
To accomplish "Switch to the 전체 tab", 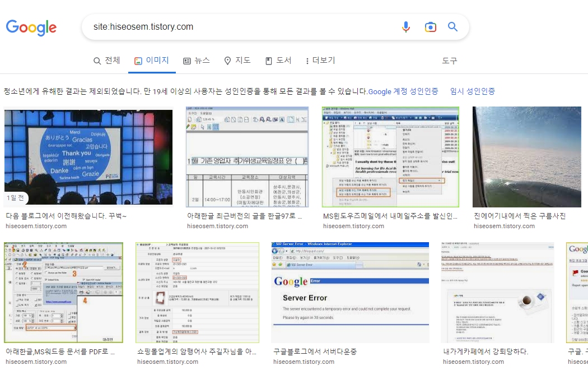I will coord(106,61).
